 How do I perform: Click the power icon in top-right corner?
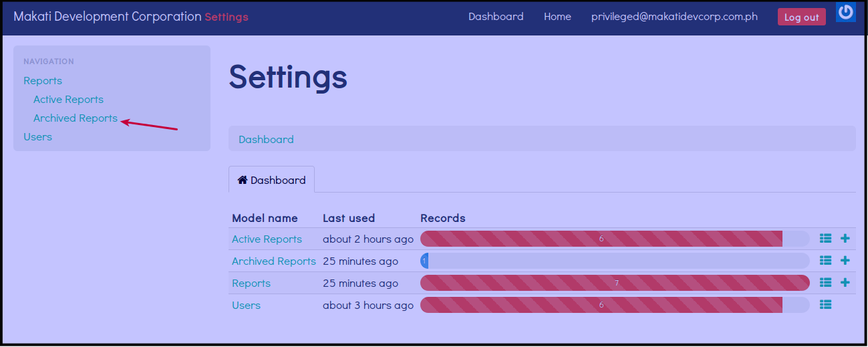point(846,12)
